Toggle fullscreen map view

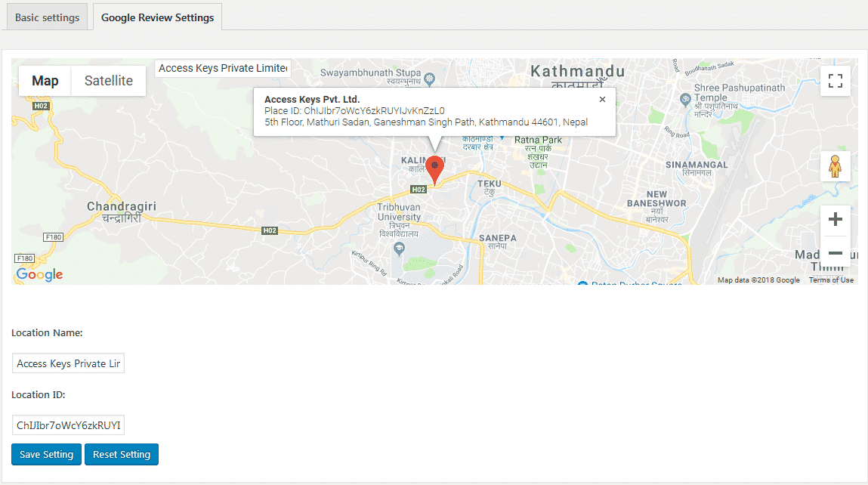pos(836,81)
